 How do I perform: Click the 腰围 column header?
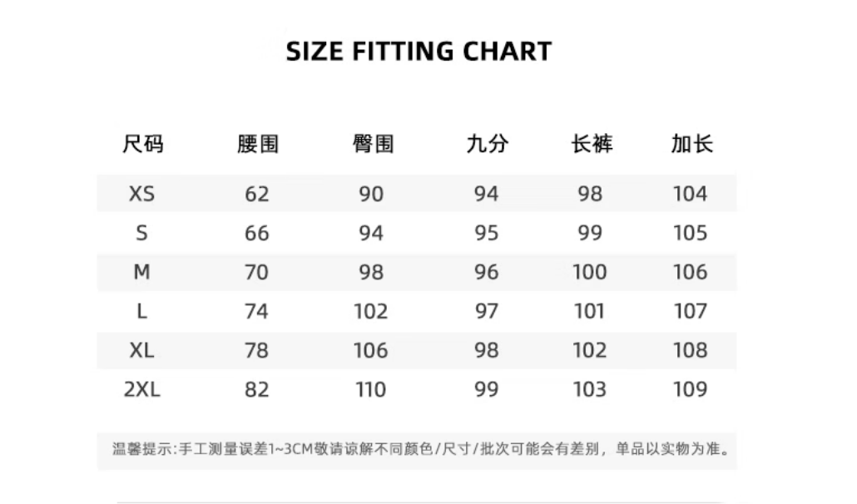pos(257,144)
